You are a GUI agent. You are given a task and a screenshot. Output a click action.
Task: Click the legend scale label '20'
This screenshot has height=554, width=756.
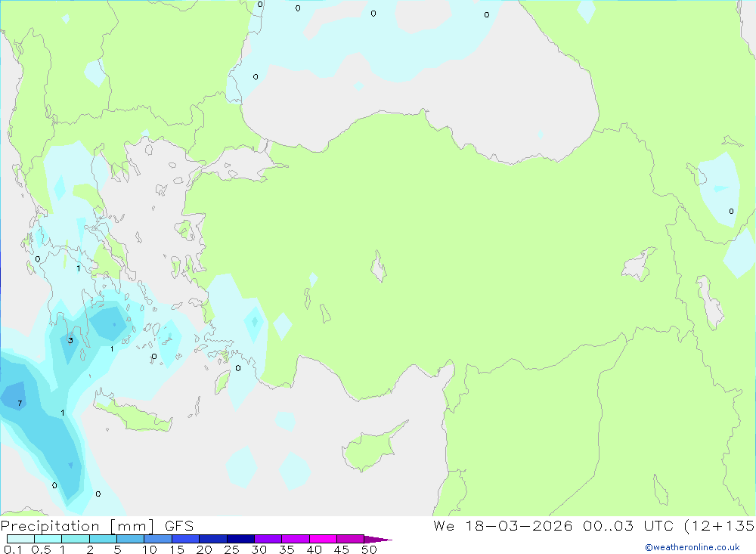[x=204, y=549]
